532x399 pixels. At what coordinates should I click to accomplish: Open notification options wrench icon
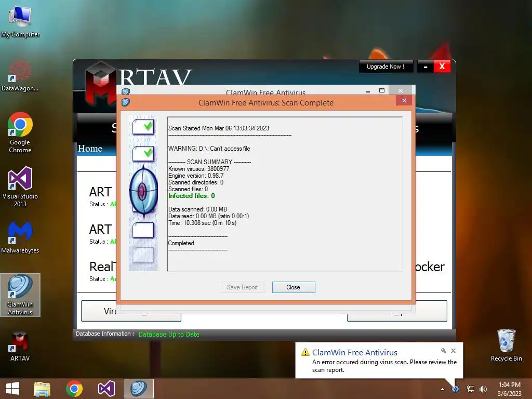[444, 351]
